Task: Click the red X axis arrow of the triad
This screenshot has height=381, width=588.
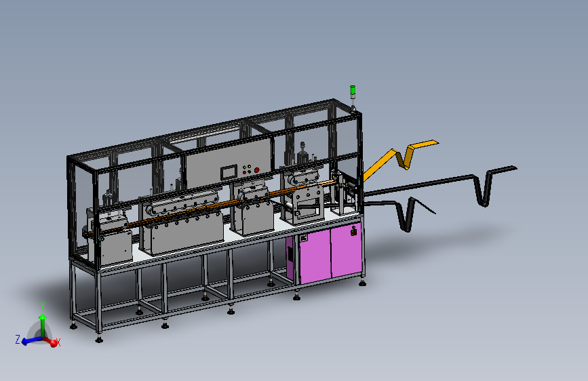Action: 52,342
